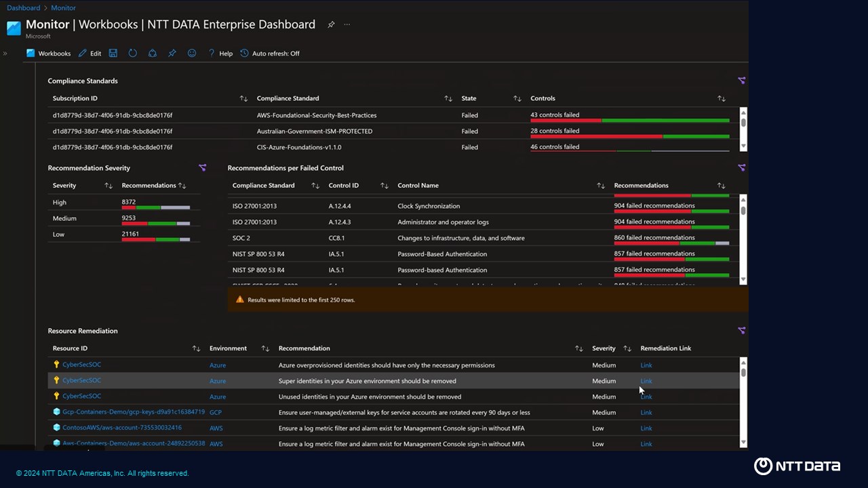Image resolution: width=868 pixels, height=488 pixels.
Task: Open the Auto refresh: Off setting
Action: click(270, 54)
